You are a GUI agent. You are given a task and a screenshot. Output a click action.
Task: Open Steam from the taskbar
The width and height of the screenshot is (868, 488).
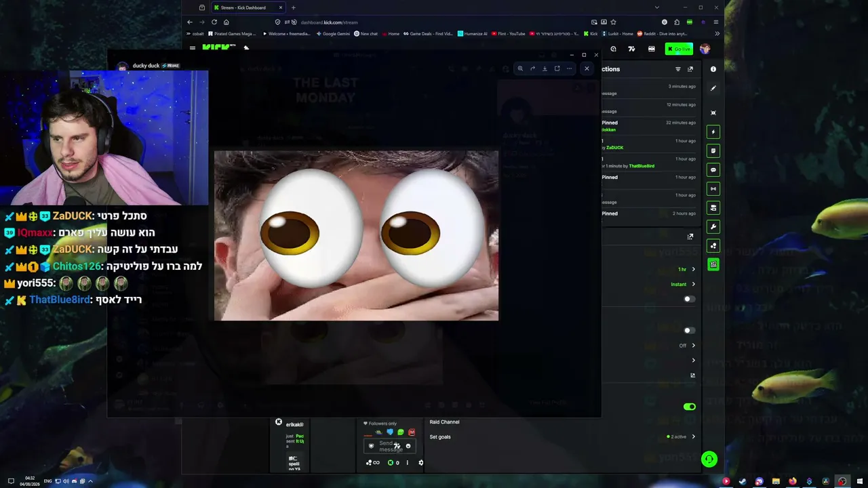click(x=743, y=481)
